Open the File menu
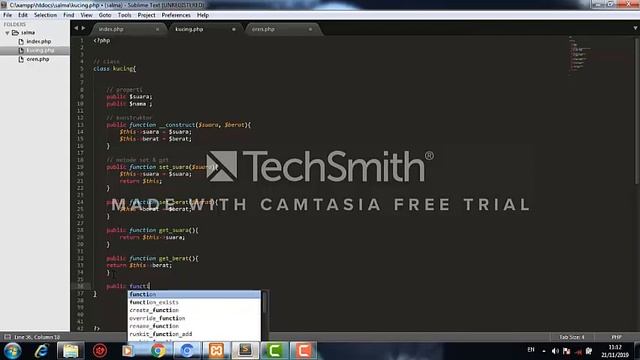Viewport: 640px width, 360px height. (7, 15)
